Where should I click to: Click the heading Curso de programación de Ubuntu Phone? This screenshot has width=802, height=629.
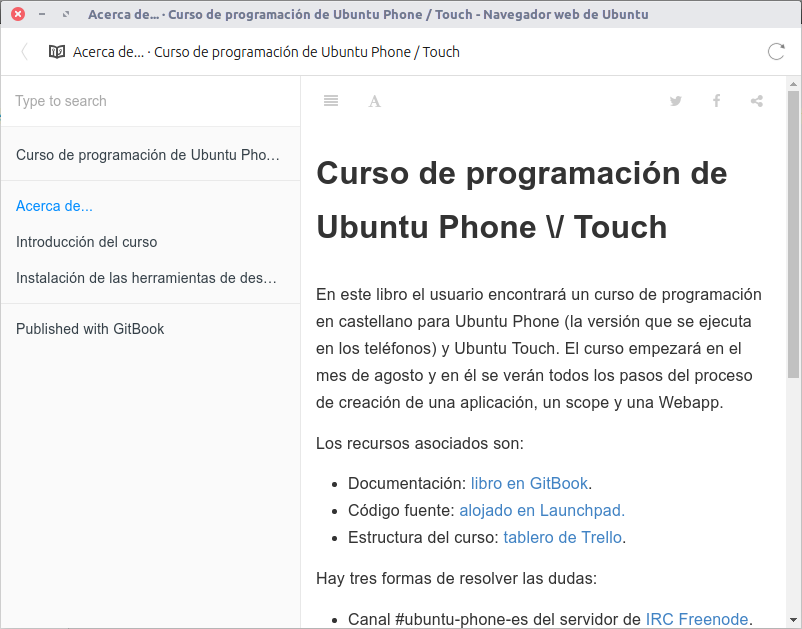[522, 200]
